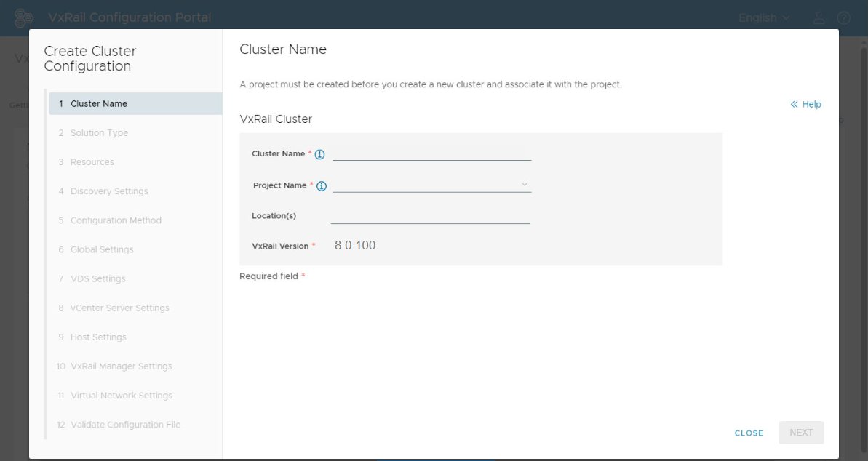The image size is (868, 461).
Task: Click the Cluster Name info icon
Action: 319,154
